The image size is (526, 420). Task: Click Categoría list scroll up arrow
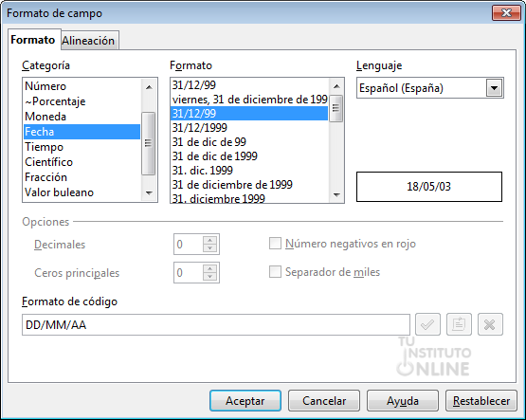[x=149, y=87]
